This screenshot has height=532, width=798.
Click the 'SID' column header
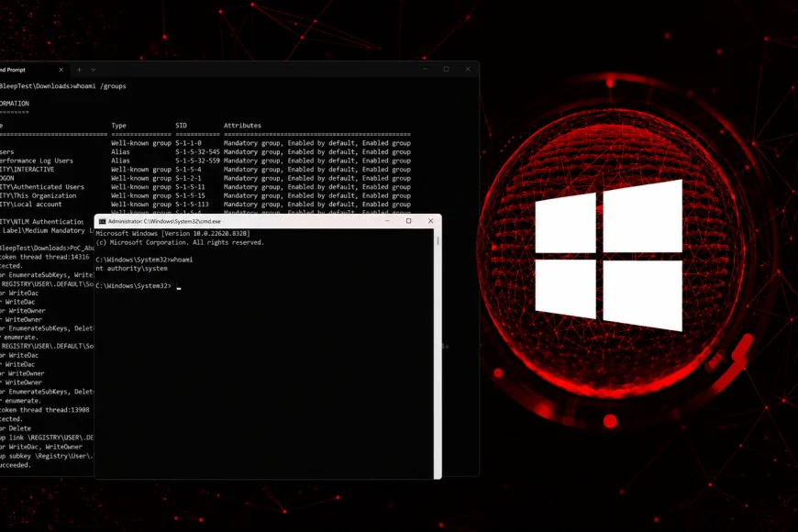tap(182, 126)
